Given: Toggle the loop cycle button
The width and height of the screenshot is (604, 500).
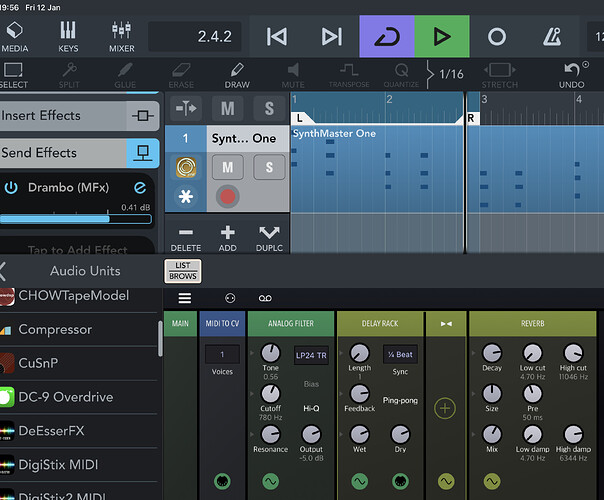Looking at the screenshot, I should tap(387, 37).
